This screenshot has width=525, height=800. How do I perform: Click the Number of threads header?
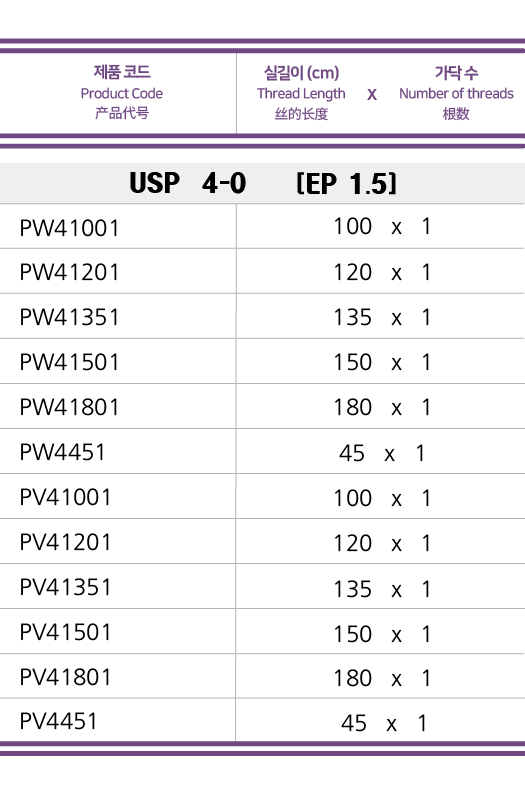coord(456,93)
